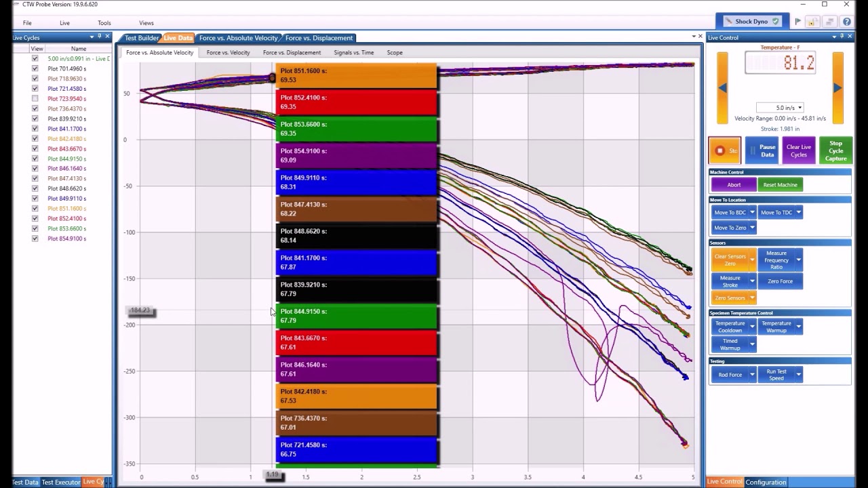The width and height of the screenshot is (868, 488).
Task: Uncheck Plot 701.4960 s view checkbox
Action: coord(35,68)
